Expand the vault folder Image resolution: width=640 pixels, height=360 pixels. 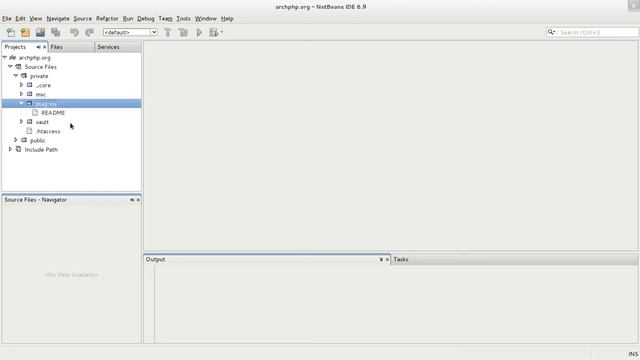[22, 122]
